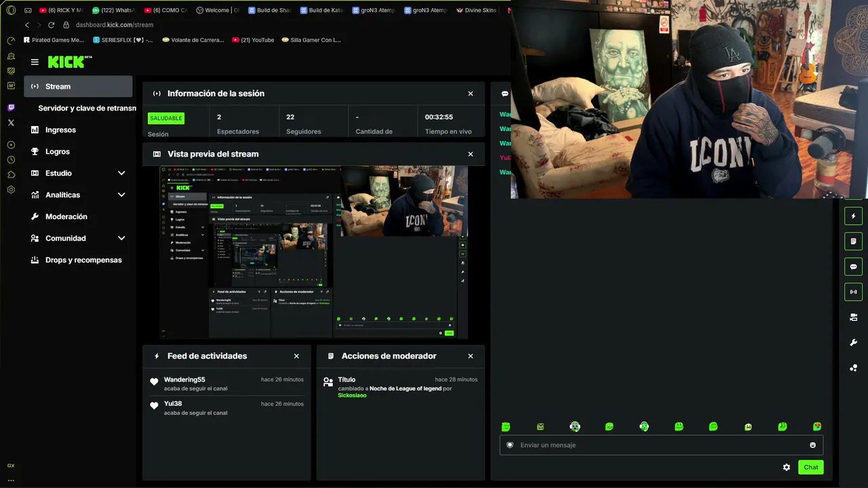
Task: Click the three-dots icon below the wrench
Action: pyautogui.click(x=854, y=368)
